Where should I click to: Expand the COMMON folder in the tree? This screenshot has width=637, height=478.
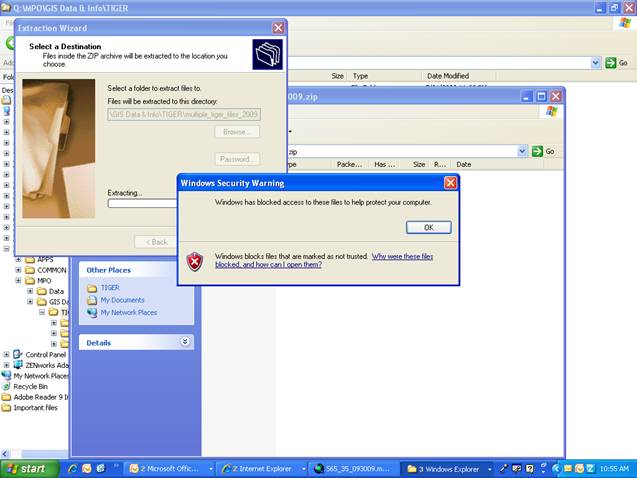tap(18, 270)
